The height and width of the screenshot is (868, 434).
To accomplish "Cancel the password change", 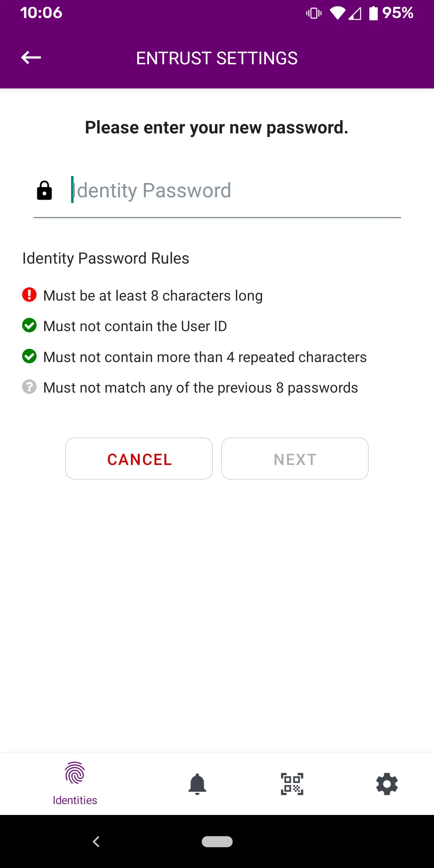I will click(139, 459).
